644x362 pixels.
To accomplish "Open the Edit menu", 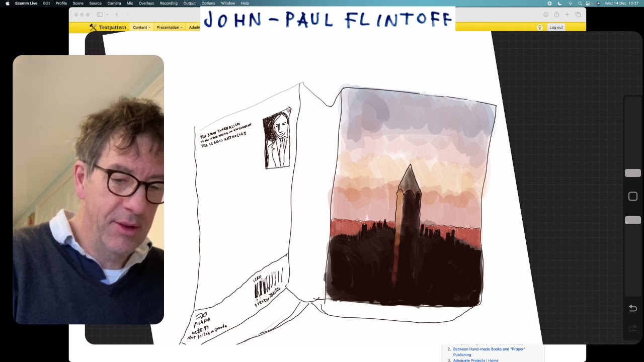I will pos(46,3).
